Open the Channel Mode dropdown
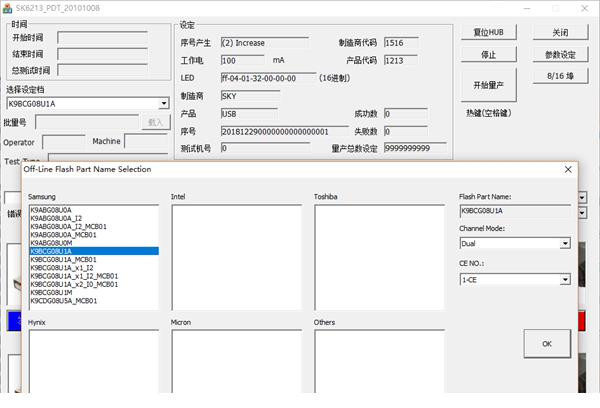 [x=565, y=243]
